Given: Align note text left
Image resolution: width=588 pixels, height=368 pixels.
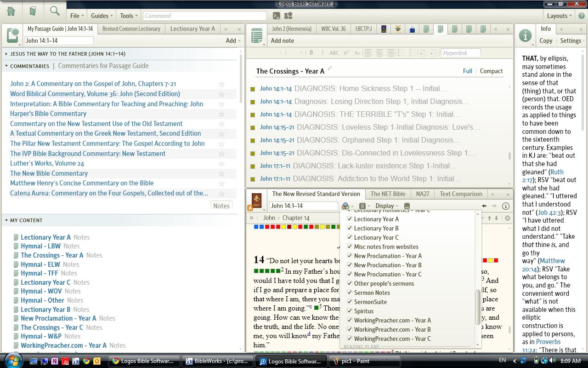Looking at the screenshot, I should tap(368, 53).
